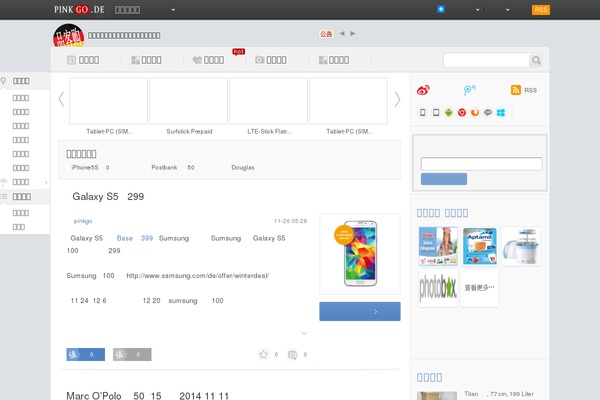The height and width of the screenshot is (400, 600).
Task: Click the blue upvote button on Galaxy S5 post
Action: tap(86, 354)
